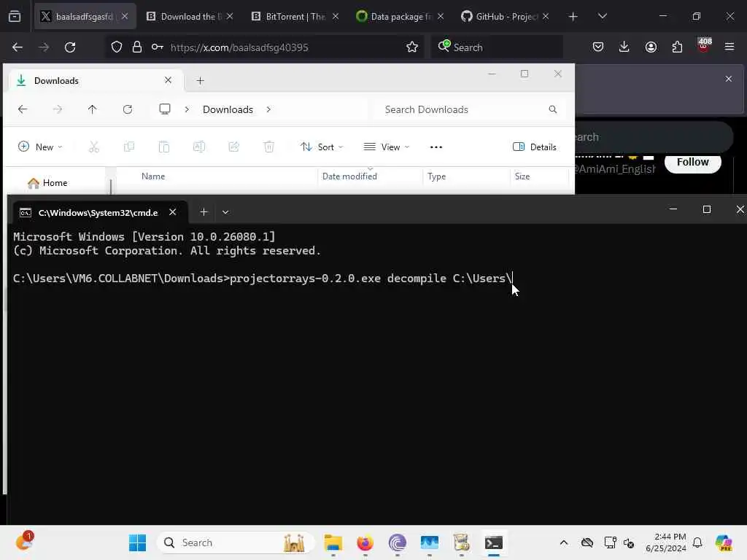747x560 pixels.
Task: Open the Firefox account icon
Action: point(651,47)
